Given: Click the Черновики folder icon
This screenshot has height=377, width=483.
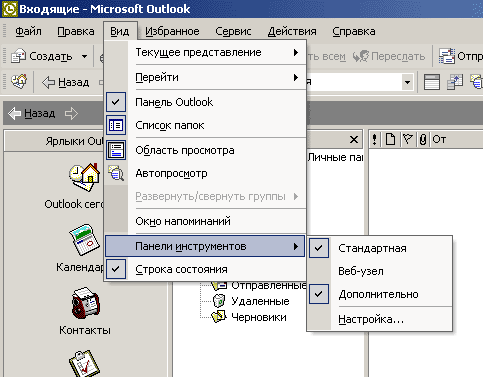Looking at the screenshot, I should [219, 317].
